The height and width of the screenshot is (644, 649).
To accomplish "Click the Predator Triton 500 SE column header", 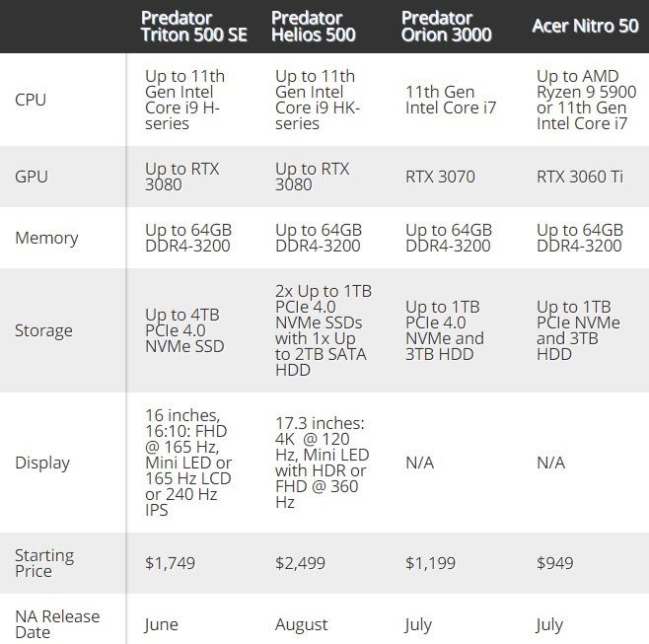I will (x=194, y=27).
